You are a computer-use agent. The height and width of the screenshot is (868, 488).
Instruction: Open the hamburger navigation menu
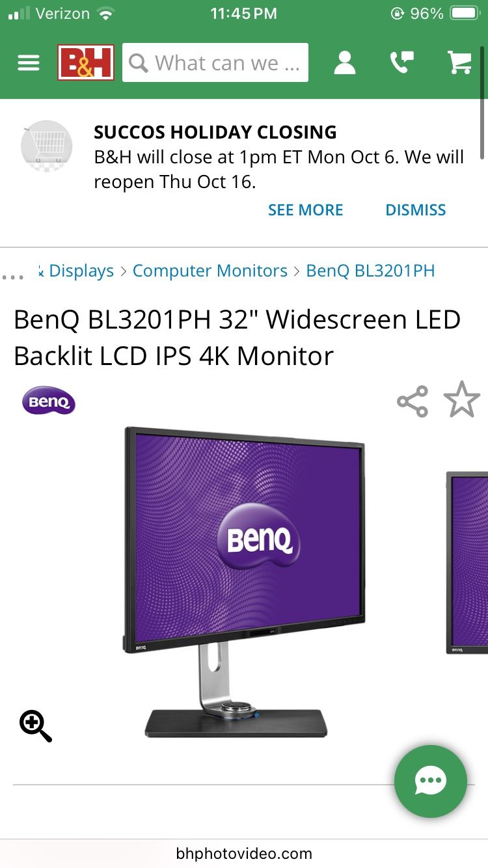pyautogui.click(x=29, y=63)
